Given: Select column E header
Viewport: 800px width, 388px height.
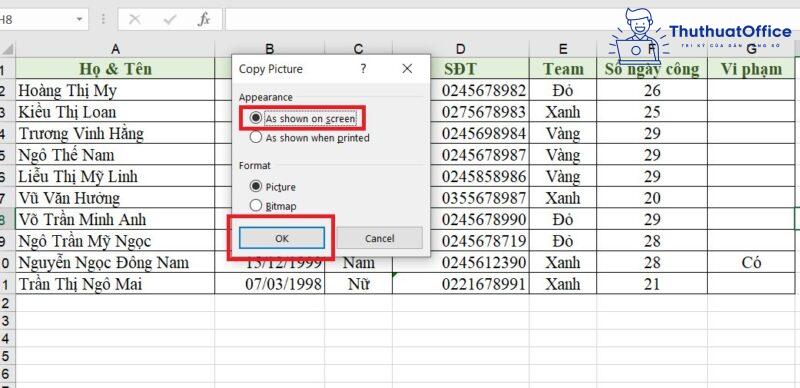Looking at the screenshot, I should point(563,49).
